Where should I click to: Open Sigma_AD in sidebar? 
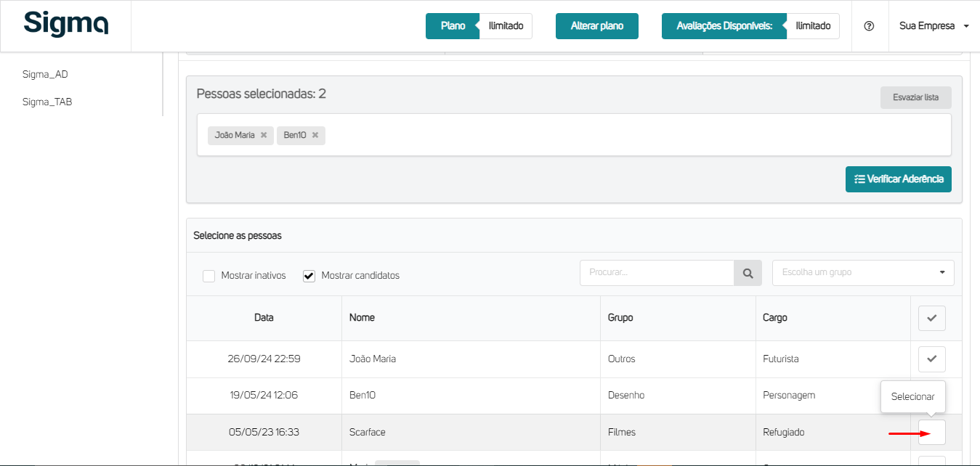click(x=45, y=74)
